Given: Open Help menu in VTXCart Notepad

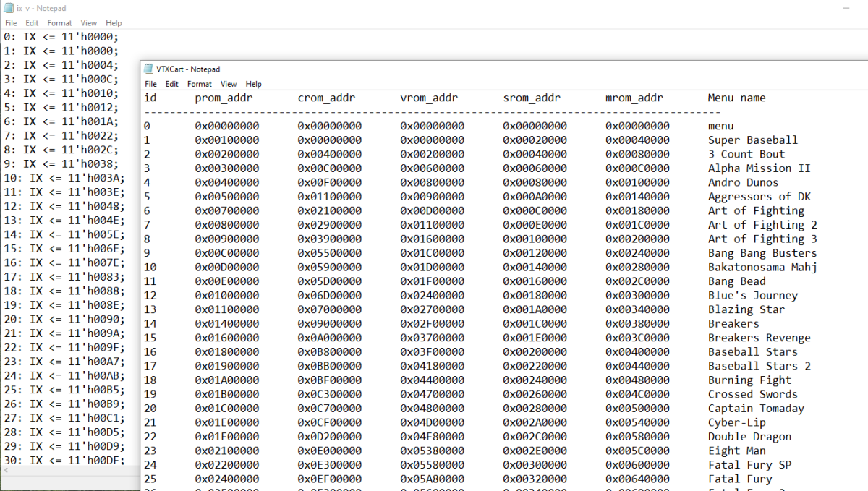Looking at the screenshot, I should click(x=254, y=84).
